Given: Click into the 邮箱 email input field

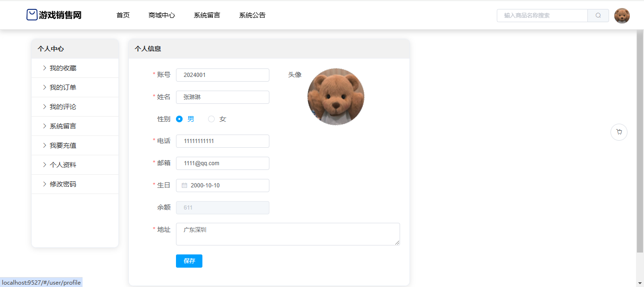Looking at the screenshot, I should tap(223, 163).
